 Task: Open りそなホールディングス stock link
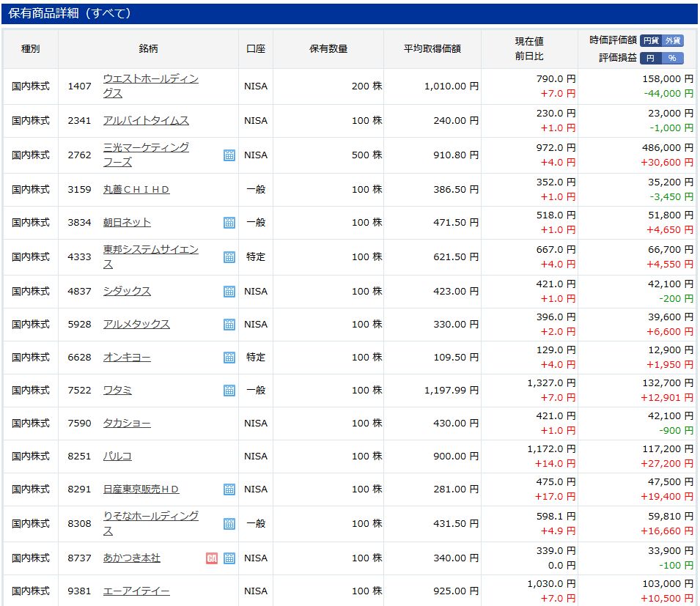pyautogui.click(x=150, y=523)
